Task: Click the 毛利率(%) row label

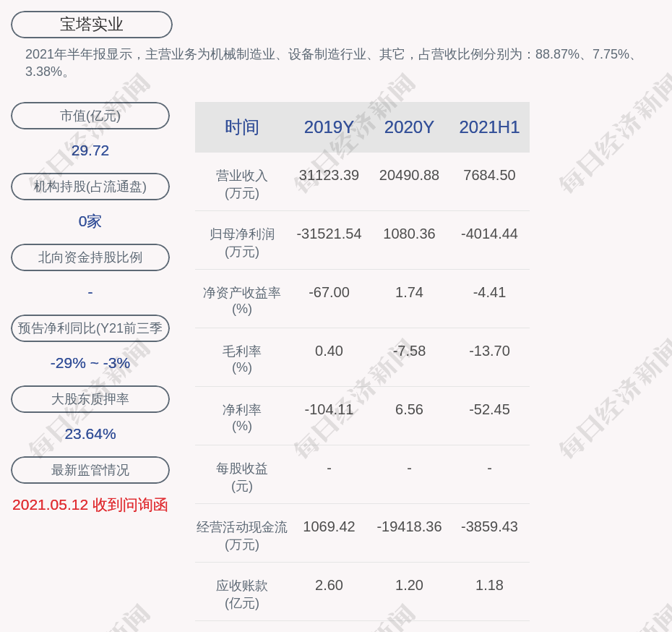Action: pyautogui.click(x=242, y=359)
